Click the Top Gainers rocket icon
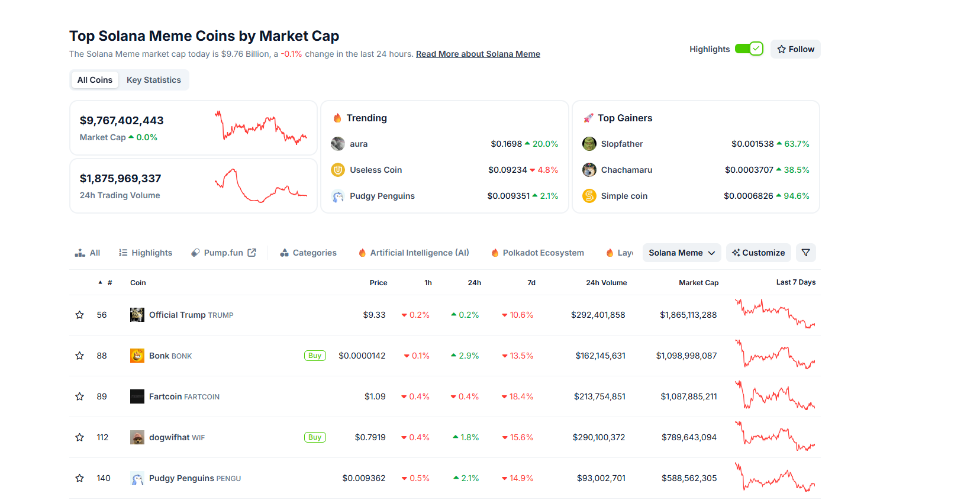This screenshot has height=500, width=980. coord(588,118)
